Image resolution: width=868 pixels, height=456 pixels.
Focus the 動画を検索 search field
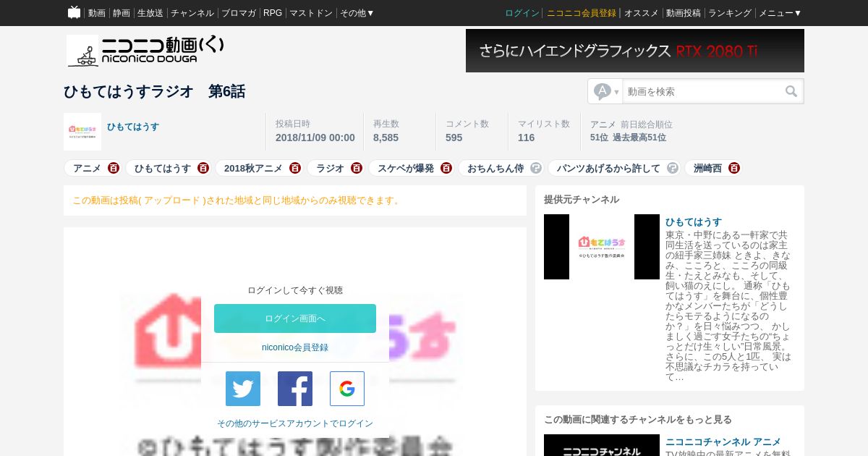click(x=703, y=91)
